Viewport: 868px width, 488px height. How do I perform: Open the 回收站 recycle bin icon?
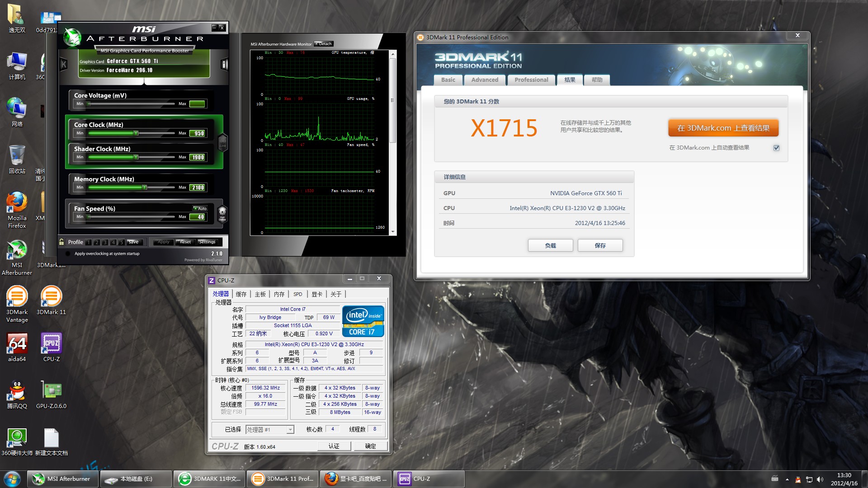17,159
